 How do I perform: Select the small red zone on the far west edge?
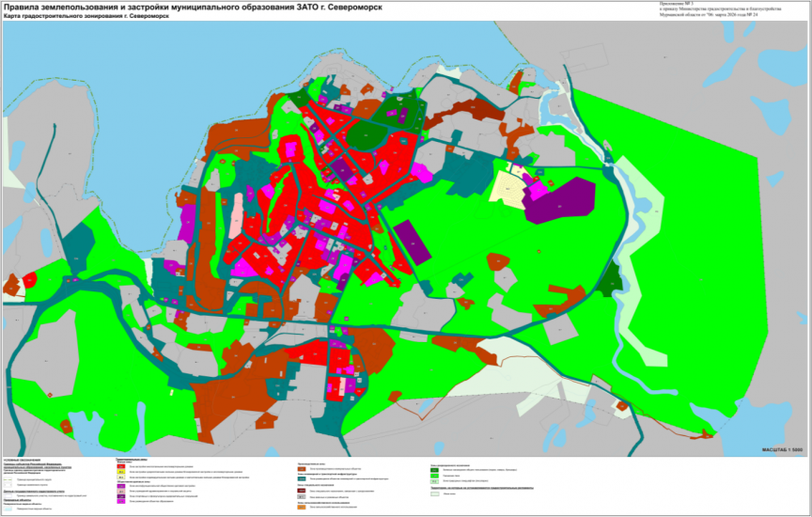tap(30, 279)
